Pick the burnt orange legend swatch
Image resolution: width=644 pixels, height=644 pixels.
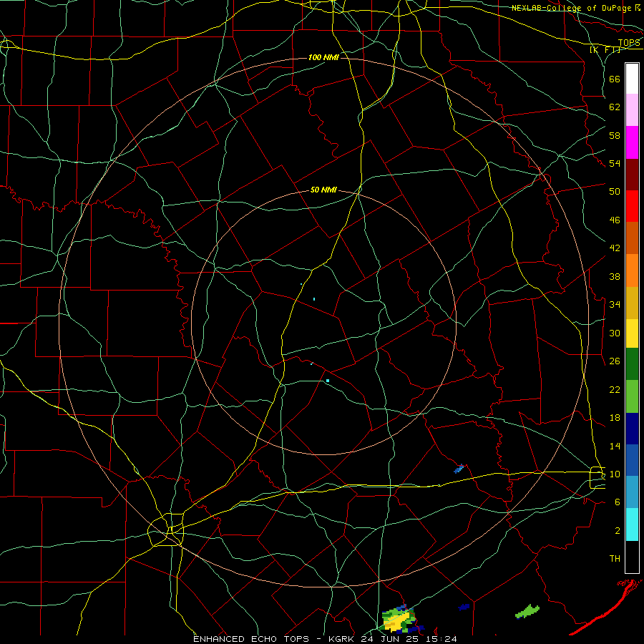pyautogui.click(x=632, y=238)
